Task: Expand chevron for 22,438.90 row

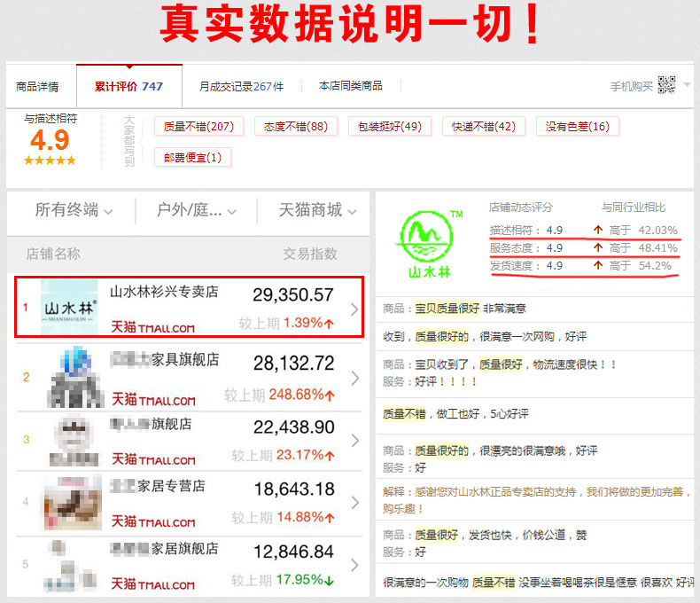Action: tap(355, 441)
